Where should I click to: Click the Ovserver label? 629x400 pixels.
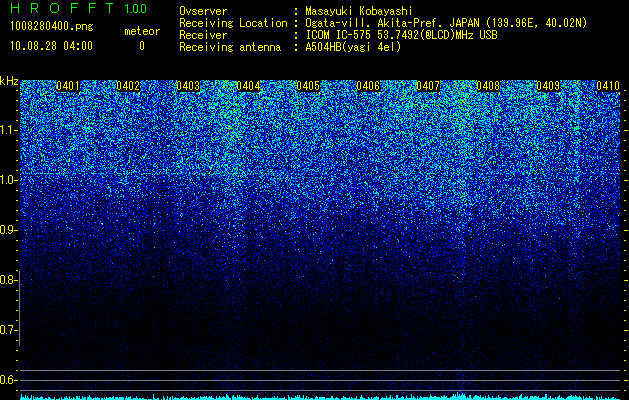tap(203, 11)
